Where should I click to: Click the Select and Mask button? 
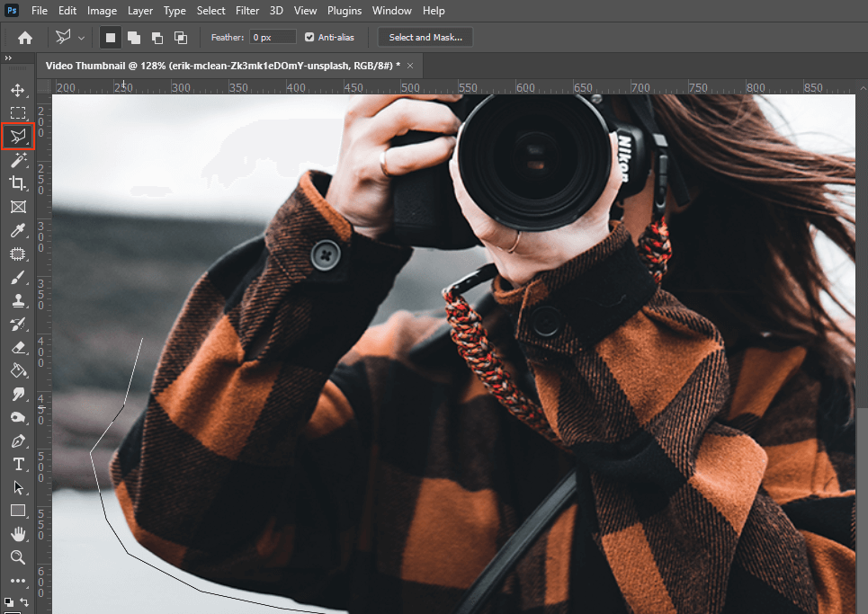[425, 37]
